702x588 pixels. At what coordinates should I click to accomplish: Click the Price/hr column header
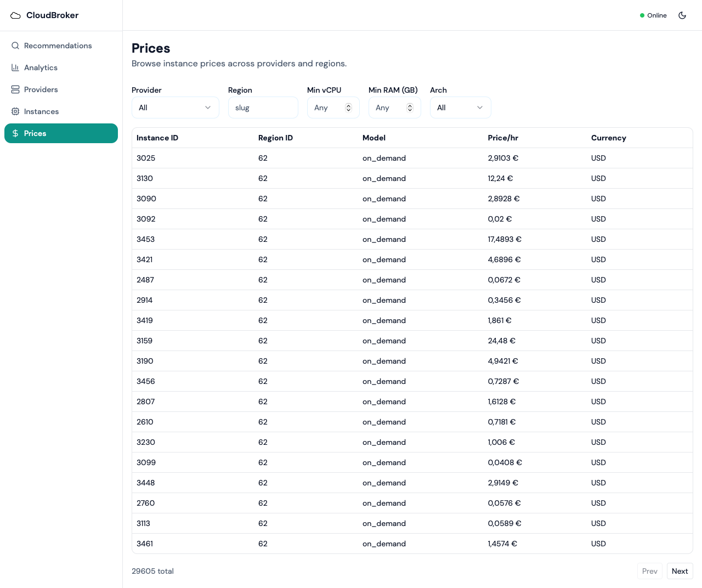click(503, 138)
